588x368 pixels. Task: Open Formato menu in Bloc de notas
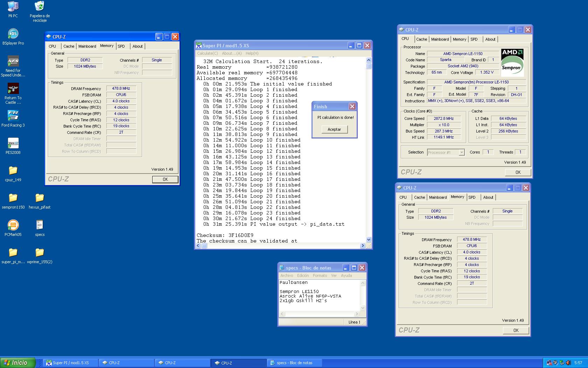(320, 275)
